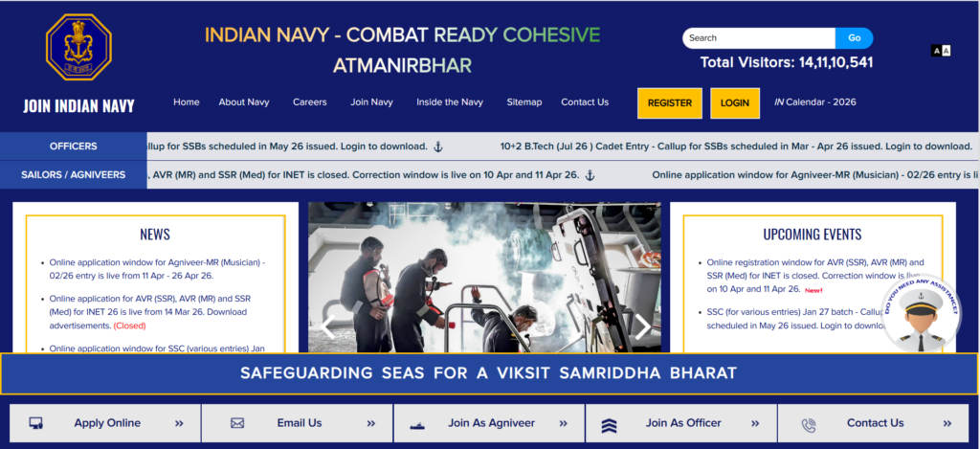The width and height of the screenshot is (980, 449).
Task: Select the SAILORS / AGNIVEERS ticker tab
Action: [73, 174]
